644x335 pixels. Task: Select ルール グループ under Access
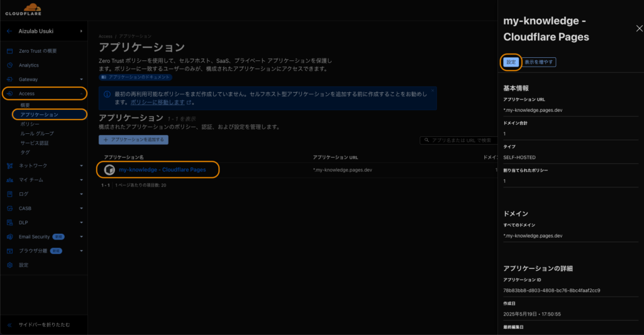coord(37,133)
